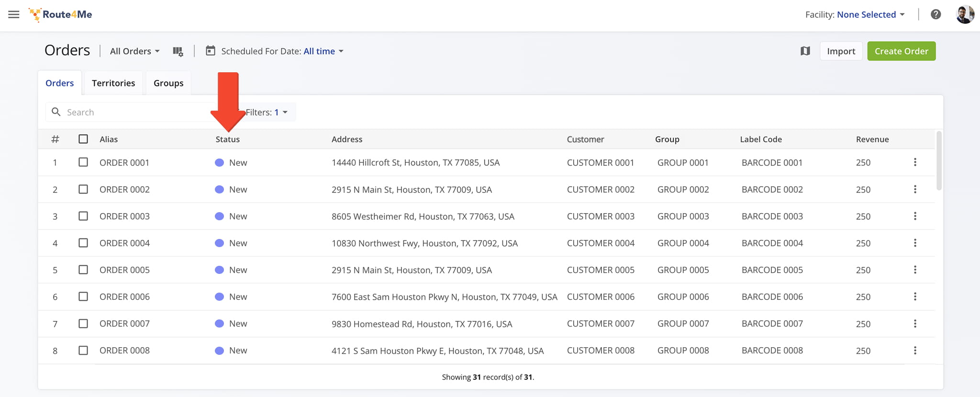Toggle the select-all checkbox in header
The width and height of the screenshot is (980, 397).
[83, 139]
